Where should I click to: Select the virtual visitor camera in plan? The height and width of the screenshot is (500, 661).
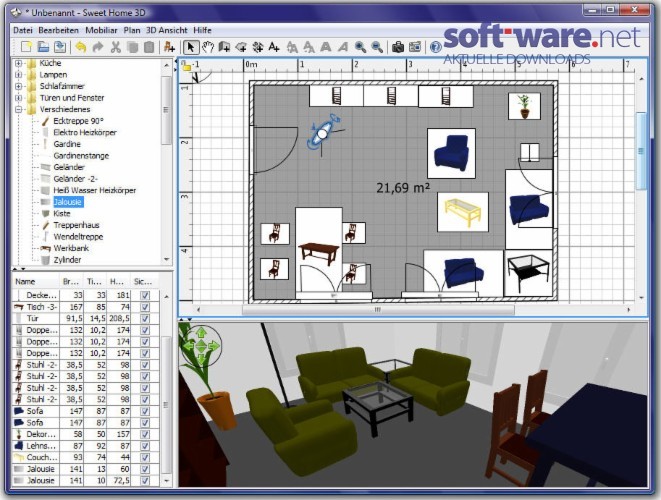(x=322, y=134)
